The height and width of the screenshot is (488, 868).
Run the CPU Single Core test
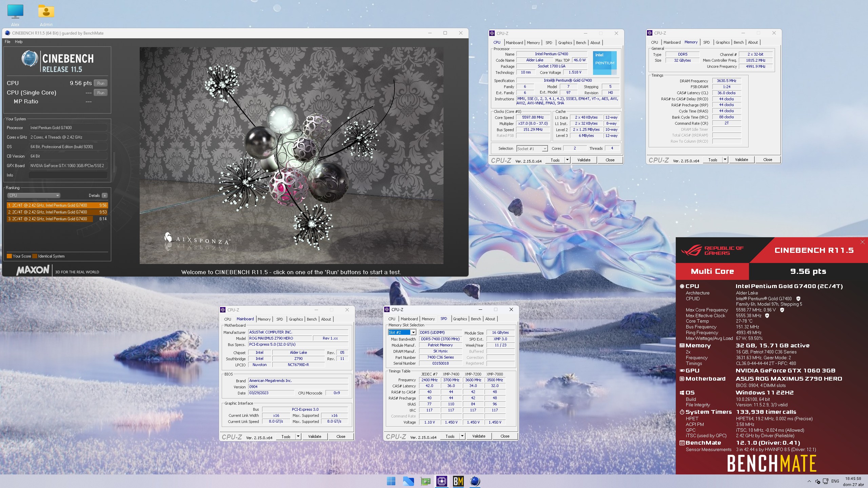101,93
